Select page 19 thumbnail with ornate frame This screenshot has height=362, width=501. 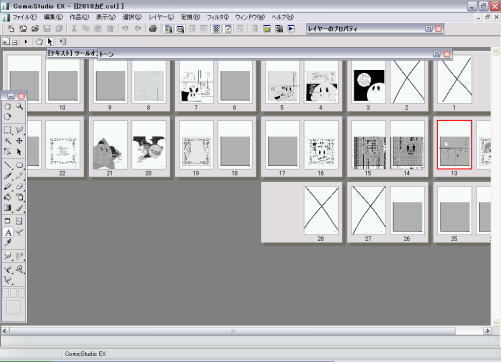click(196, 145)
